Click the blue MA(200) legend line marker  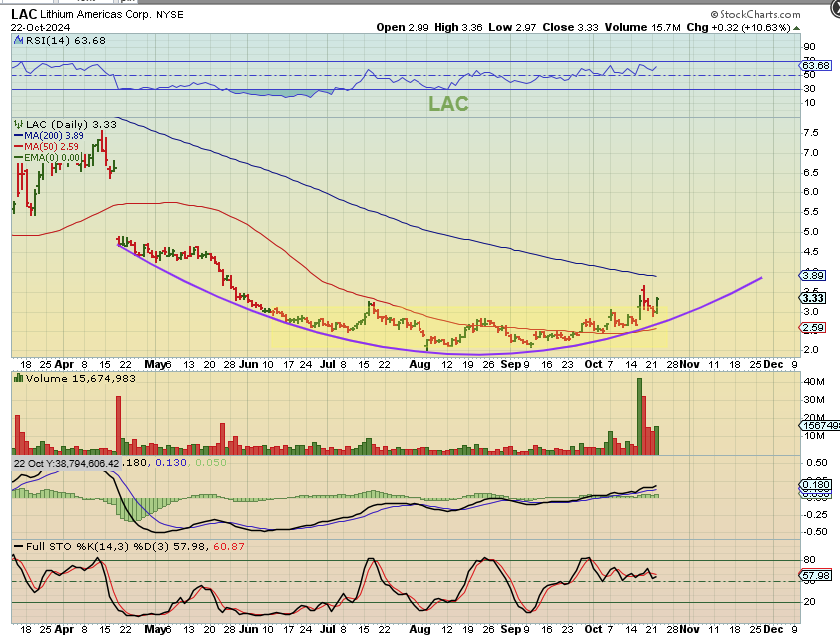18,135
